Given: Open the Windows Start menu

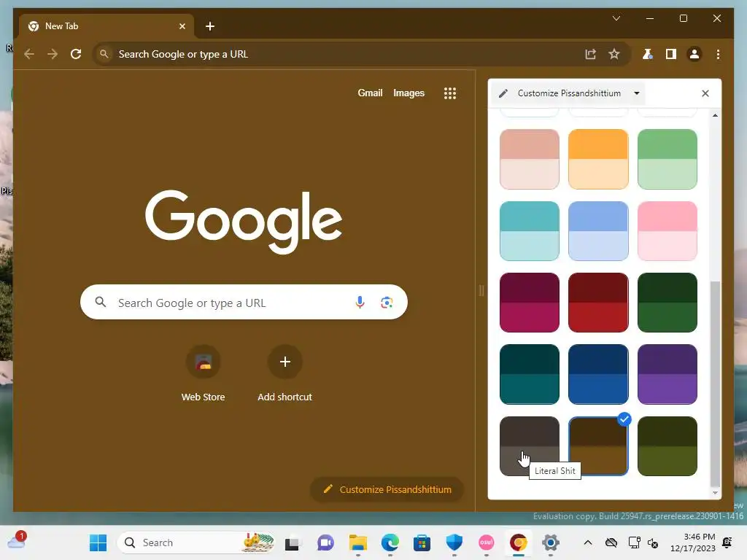Looking at the screenshot, I should tap(98, 542).
